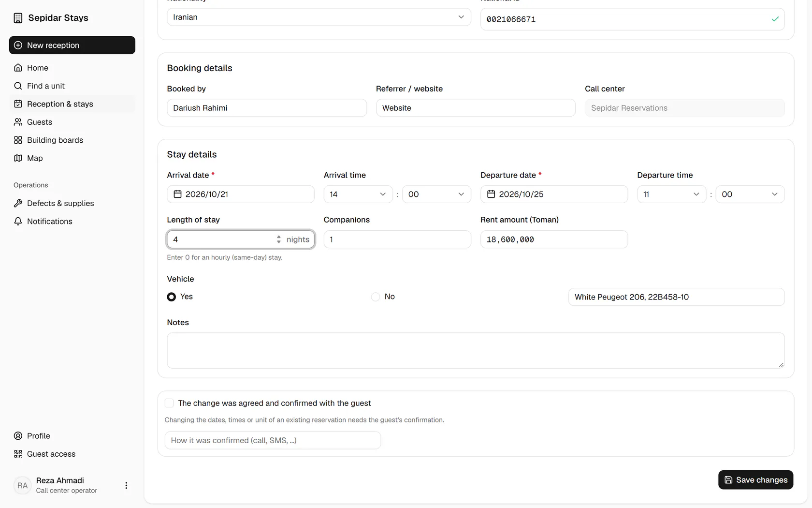Screen dimensions: 812x508
Task: Click the Map icon in sidebar
Action: (x=18, y=158)
